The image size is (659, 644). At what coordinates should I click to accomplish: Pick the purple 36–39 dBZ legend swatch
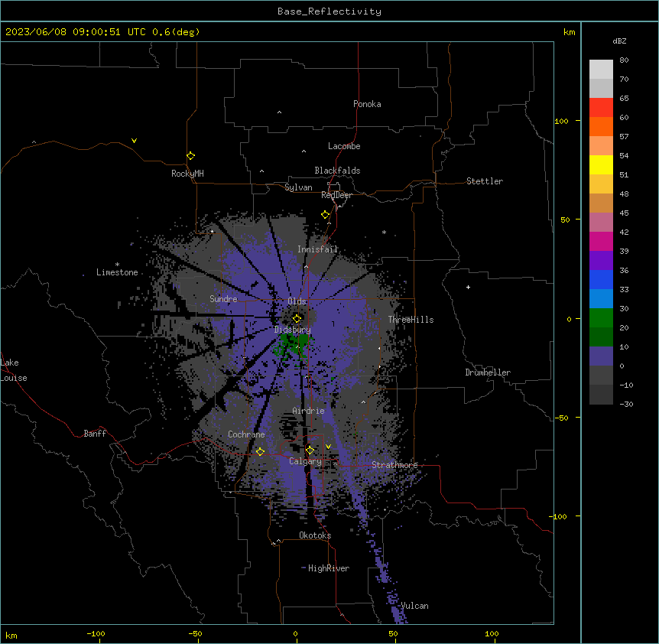coord(601,260)
